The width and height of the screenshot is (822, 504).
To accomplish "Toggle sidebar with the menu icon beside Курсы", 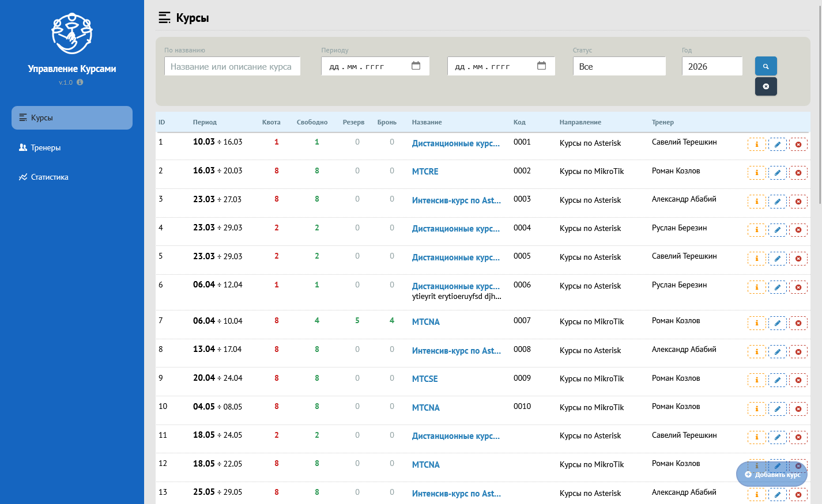I will click(164, 18).
